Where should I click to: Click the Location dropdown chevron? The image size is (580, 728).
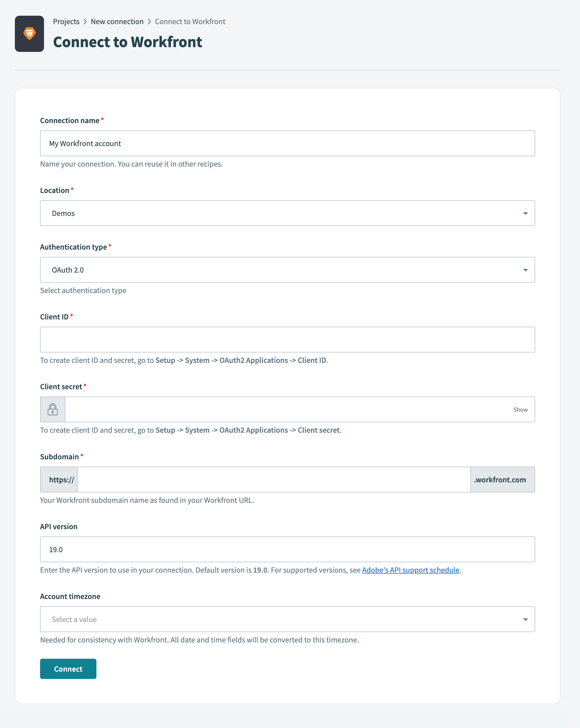click(525, 213)
